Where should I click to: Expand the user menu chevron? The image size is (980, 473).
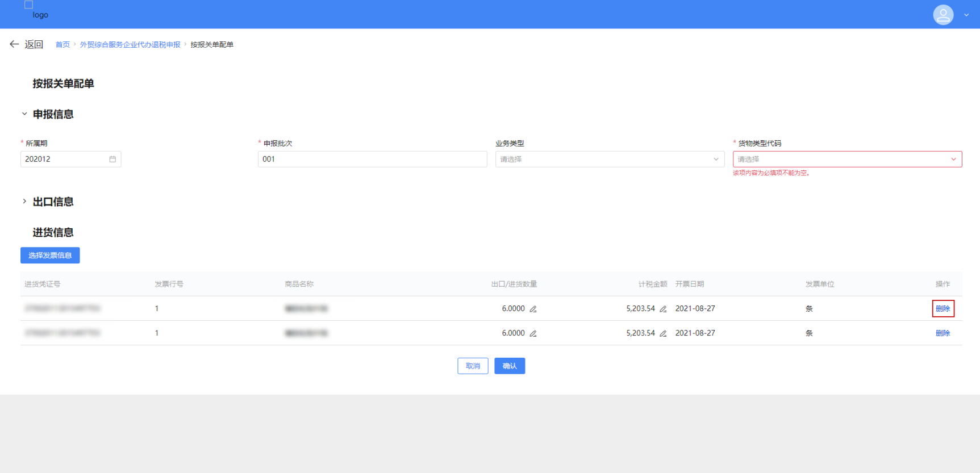[966, 15]
